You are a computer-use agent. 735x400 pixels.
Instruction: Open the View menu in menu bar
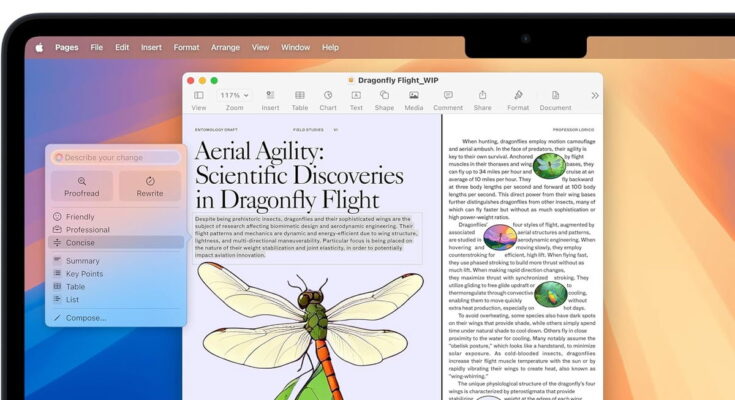click(260, 47)
